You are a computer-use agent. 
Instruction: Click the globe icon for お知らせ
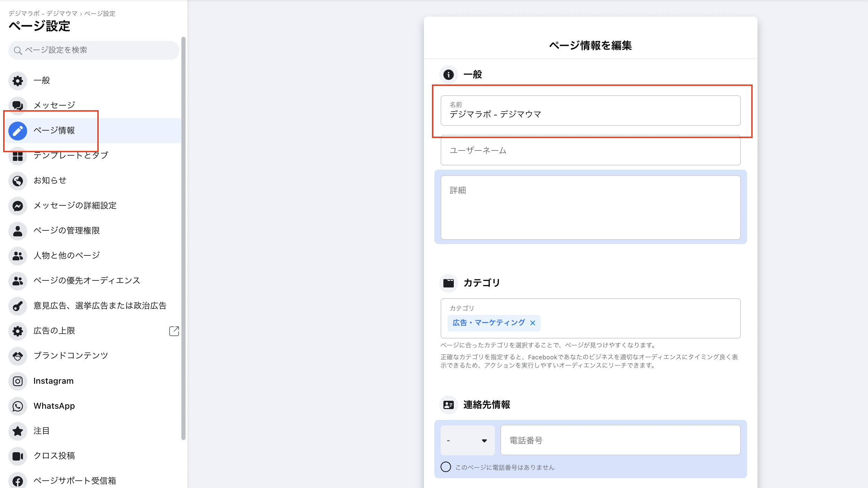[x=18, y=181]
